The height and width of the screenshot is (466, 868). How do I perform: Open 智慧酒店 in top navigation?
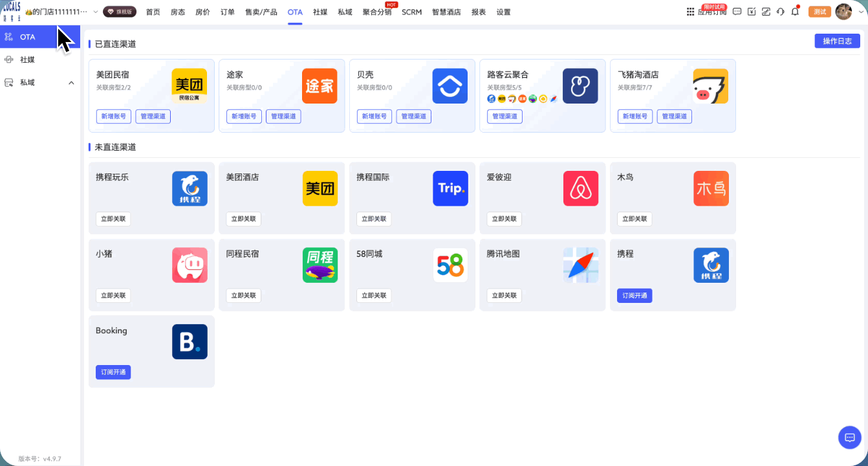tap(446, 12)
